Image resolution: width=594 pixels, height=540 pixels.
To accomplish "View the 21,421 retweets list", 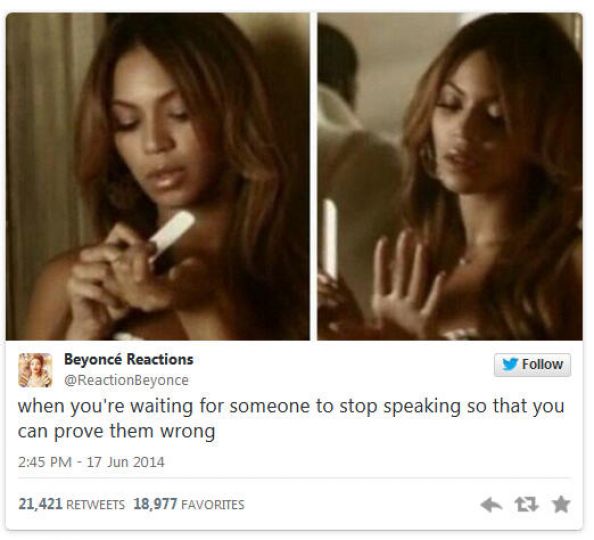I will tap(72, 504).
